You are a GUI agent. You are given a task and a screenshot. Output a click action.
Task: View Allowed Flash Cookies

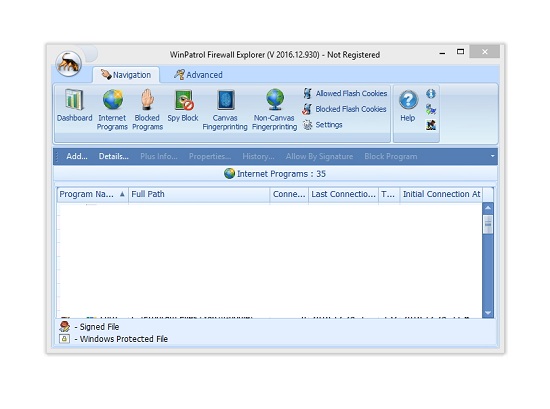pos(345,93)
